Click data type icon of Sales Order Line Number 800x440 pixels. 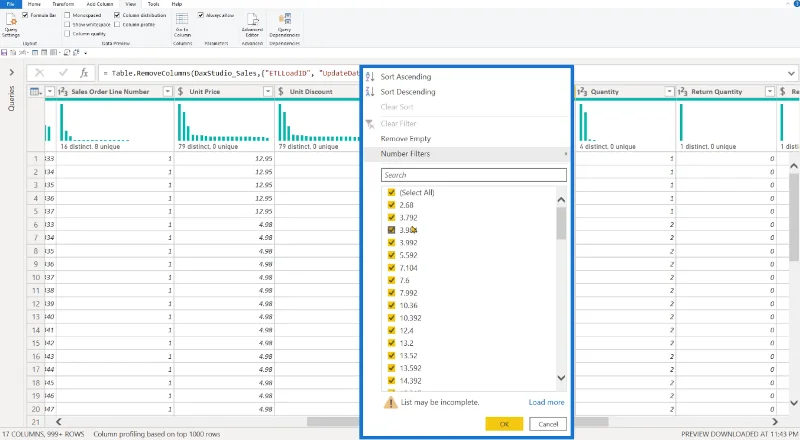(63, 92)
